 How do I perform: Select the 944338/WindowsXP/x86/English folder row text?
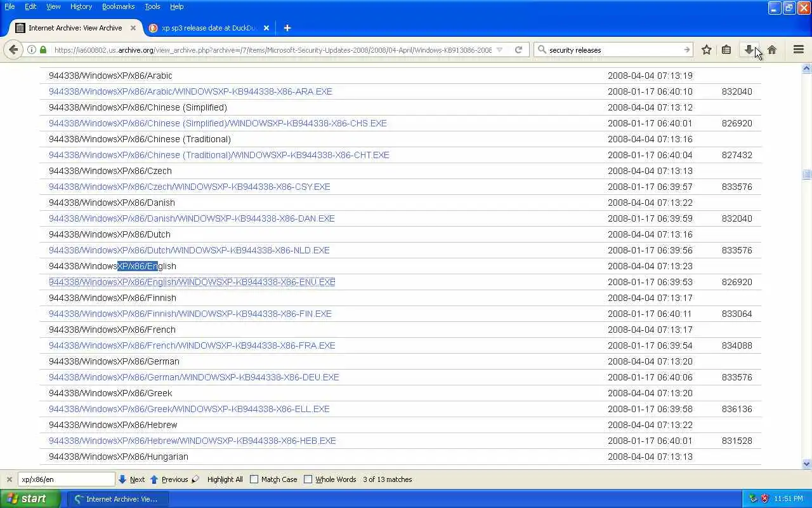pyautogui.click(x=112, y=266)
